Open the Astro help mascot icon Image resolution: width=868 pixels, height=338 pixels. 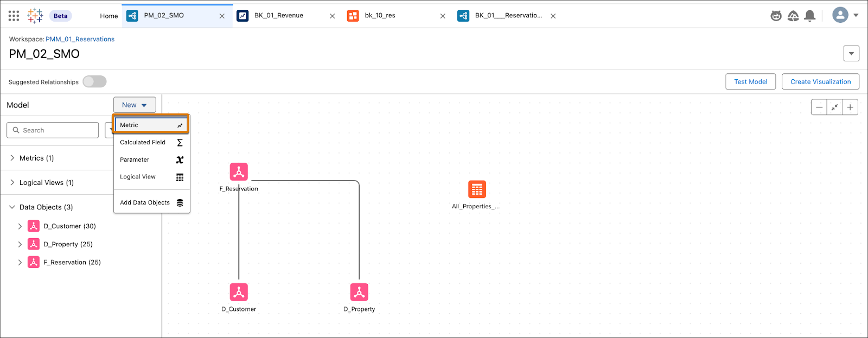pyautogui.click(x=776, y=16)
